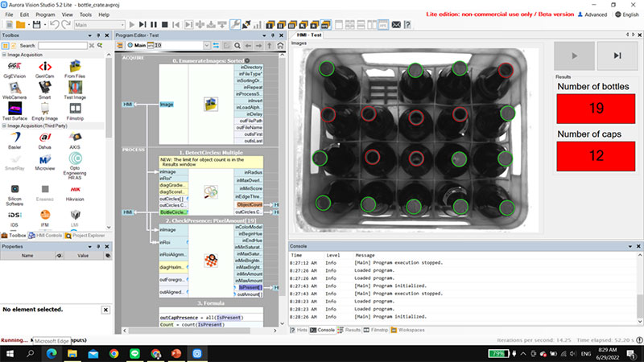Select the Basler camera tool
This screenshot has height=362, width=644.
coord(14,140)
